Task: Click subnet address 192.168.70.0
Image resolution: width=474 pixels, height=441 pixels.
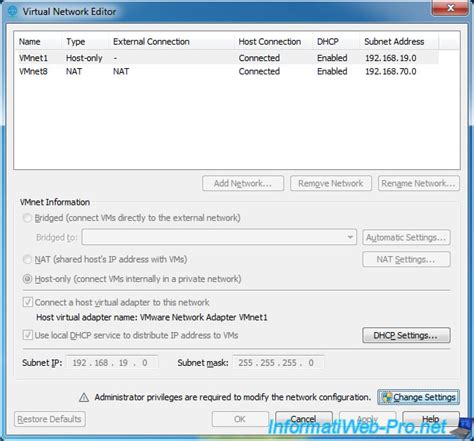Action: [391, 71]
